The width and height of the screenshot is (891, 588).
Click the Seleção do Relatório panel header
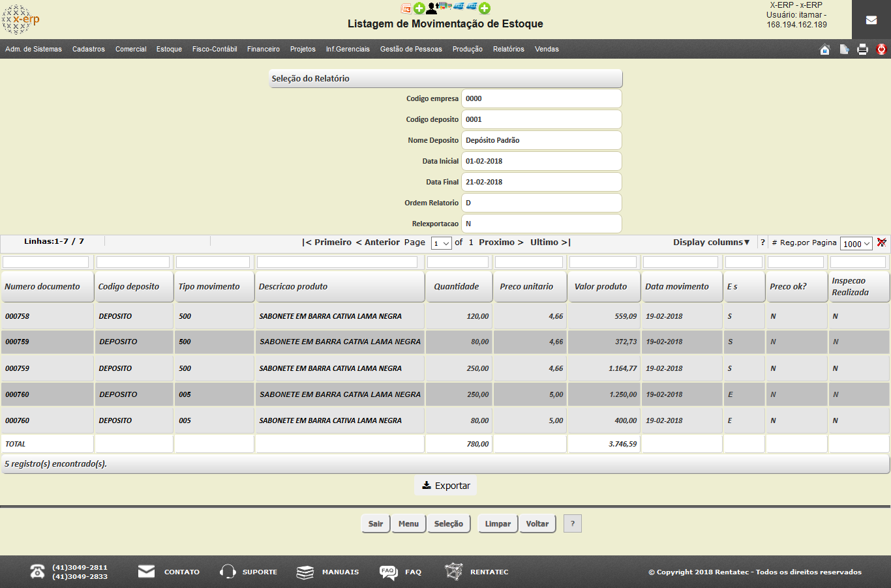[446, 78]
